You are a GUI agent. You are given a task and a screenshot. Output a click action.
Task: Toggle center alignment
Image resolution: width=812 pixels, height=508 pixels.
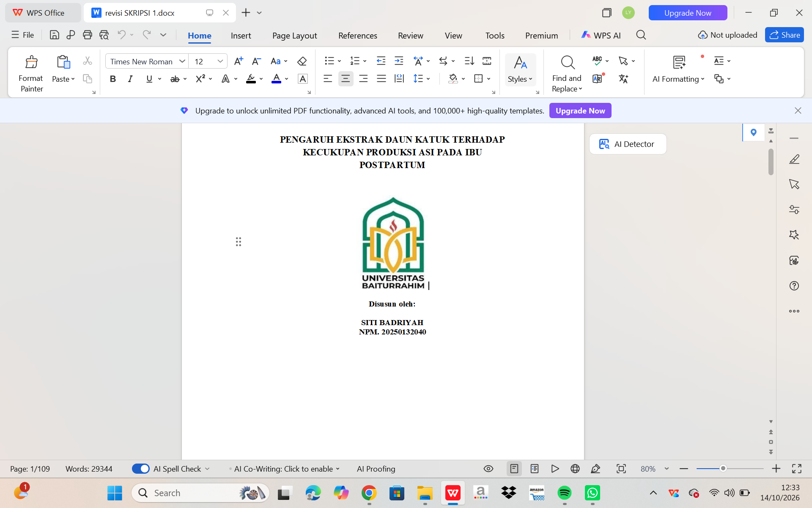[x=346, y=79]
